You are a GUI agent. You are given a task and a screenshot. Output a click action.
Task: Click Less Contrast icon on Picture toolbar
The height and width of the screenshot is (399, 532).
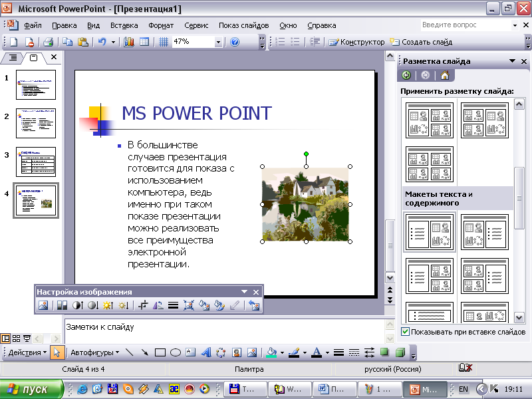click(93, 305)
